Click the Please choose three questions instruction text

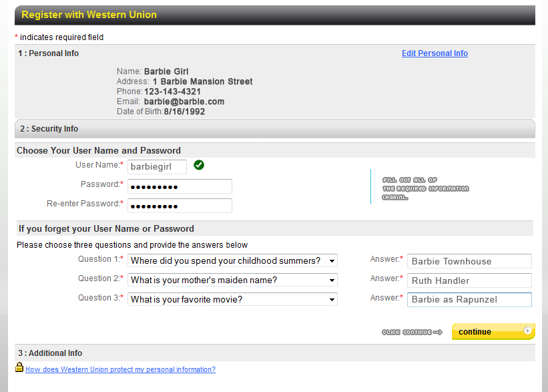(x=132, y=245)
